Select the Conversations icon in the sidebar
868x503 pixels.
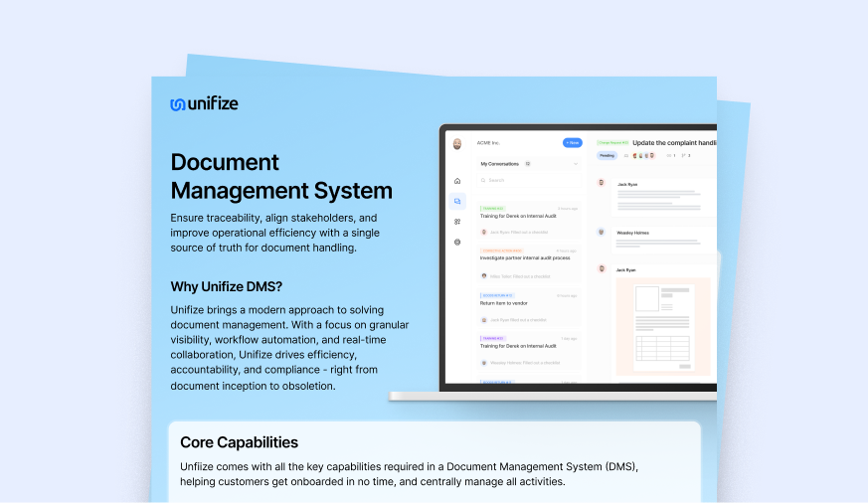457,202
